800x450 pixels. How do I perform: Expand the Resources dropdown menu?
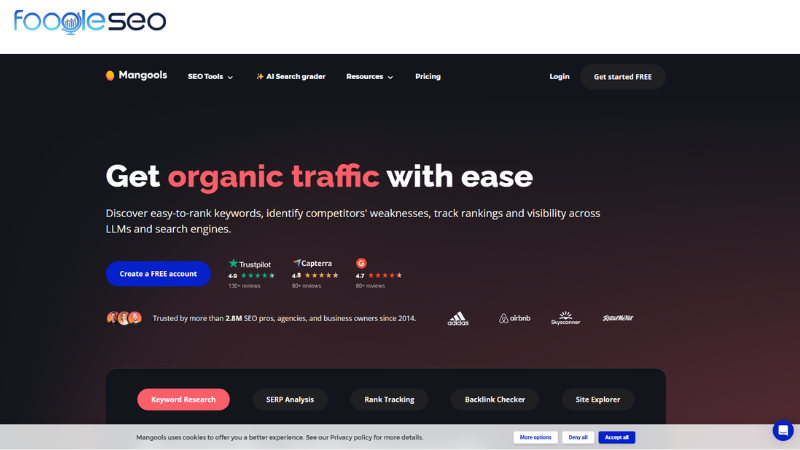369,77
